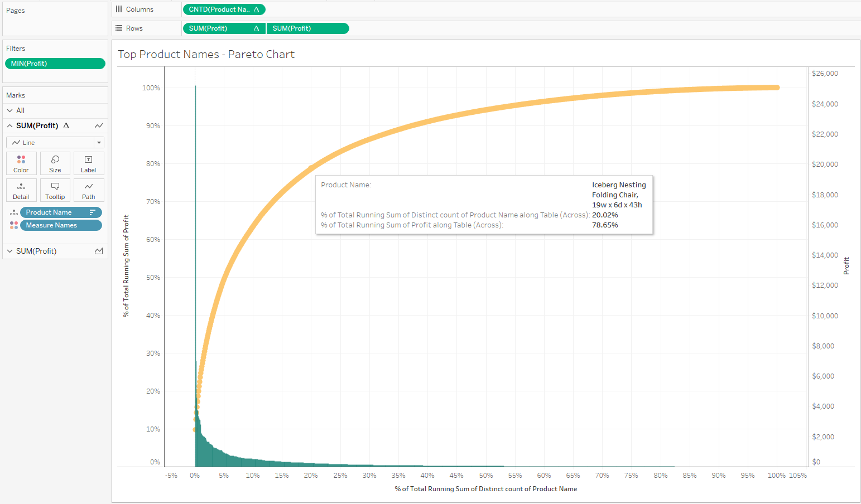Click the Path marks card button
Viewport: 861px width, 504px height.
(89, 190)
